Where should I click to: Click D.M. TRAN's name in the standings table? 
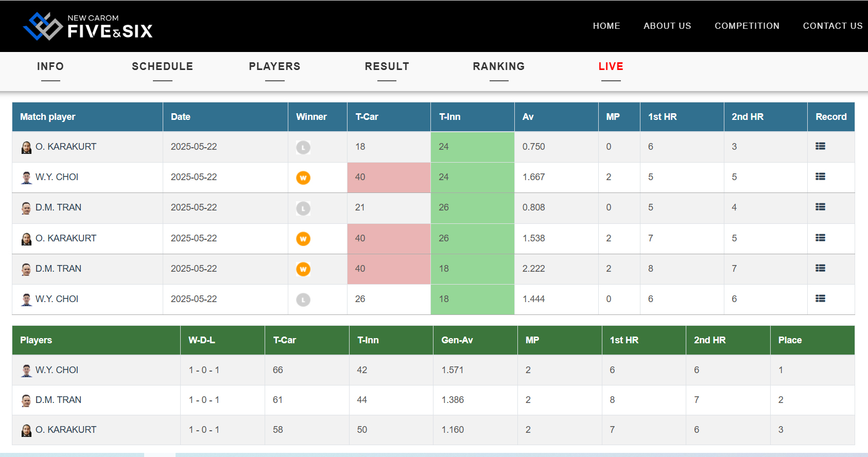point(58,400)
